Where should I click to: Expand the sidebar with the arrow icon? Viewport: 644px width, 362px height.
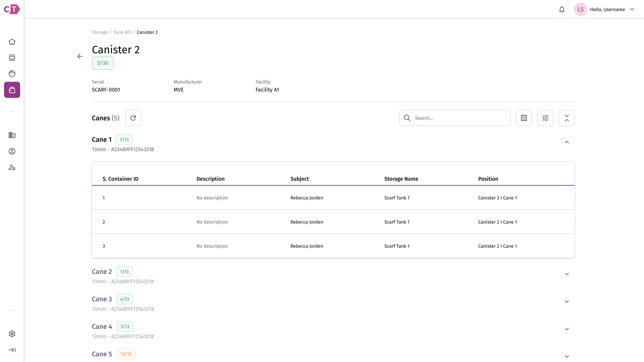[x=12, y=350]
